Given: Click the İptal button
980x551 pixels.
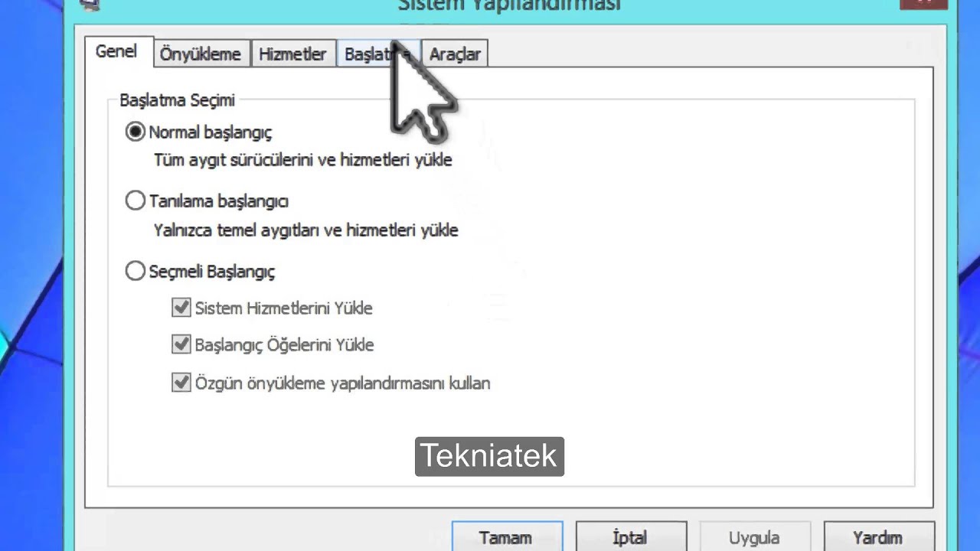Looking at the screenshot, I should click(630, 537).
